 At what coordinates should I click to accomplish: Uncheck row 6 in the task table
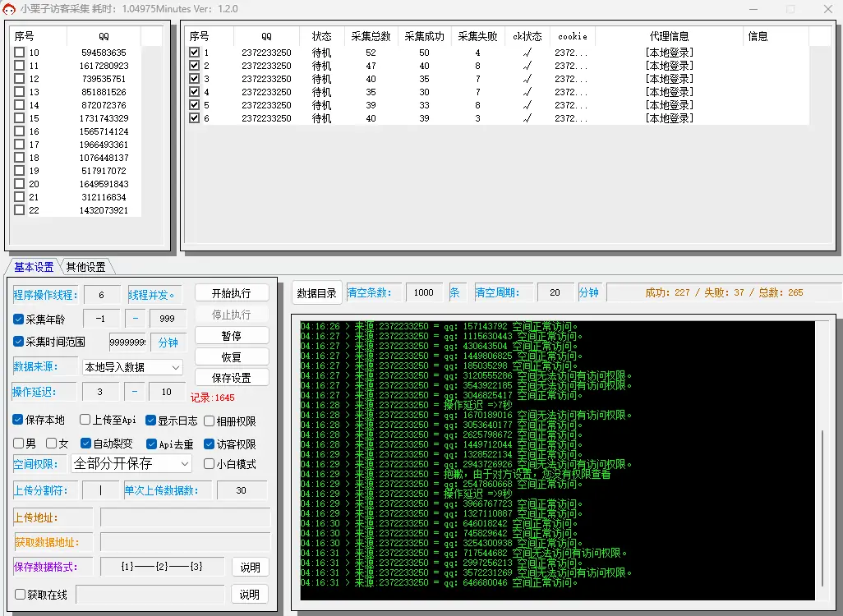click(195, 118)
